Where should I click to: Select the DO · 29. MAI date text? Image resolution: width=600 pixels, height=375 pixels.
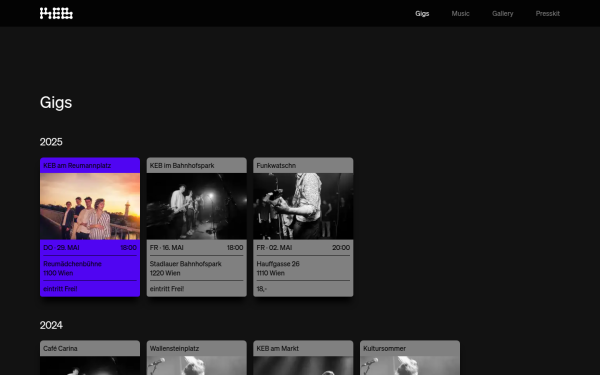(61, 248)
